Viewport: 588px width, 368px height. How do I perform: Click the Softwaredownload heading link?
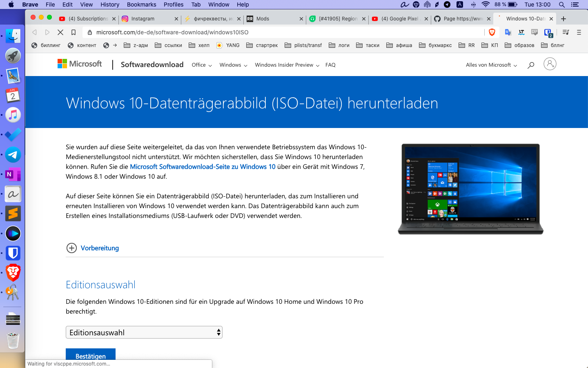click(152, 65)
